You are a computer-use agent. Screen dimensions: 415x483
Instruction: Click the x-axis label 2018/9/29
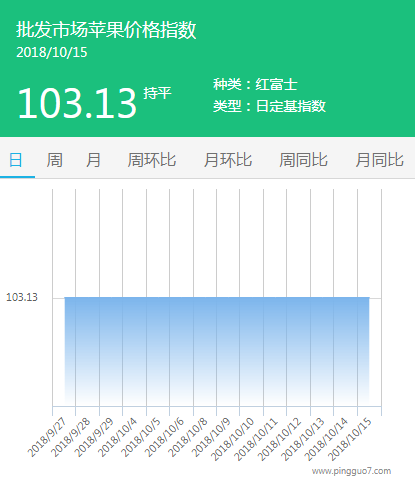click(94, 437)
